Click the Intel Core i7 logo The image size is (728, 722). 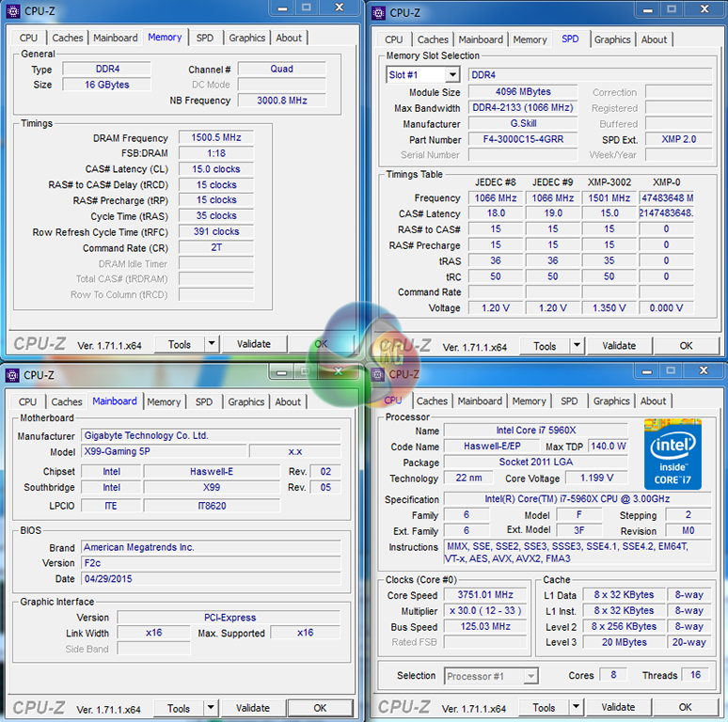[x=673, y=454]
